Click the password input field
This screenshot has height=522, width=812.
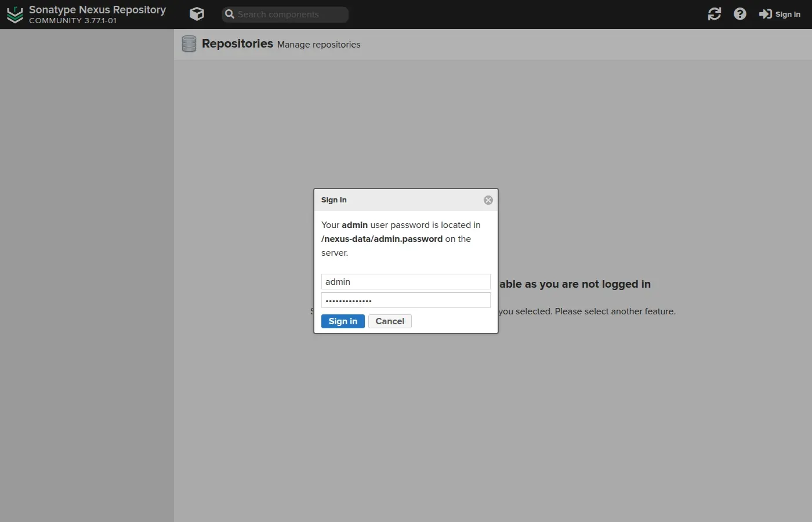click(406, 300)
